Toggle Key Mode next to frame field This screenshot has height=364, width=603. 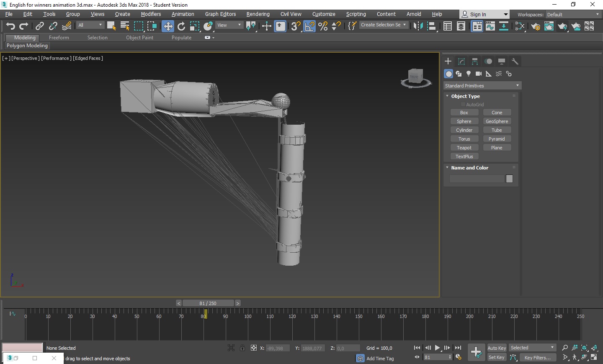point(417,357)
